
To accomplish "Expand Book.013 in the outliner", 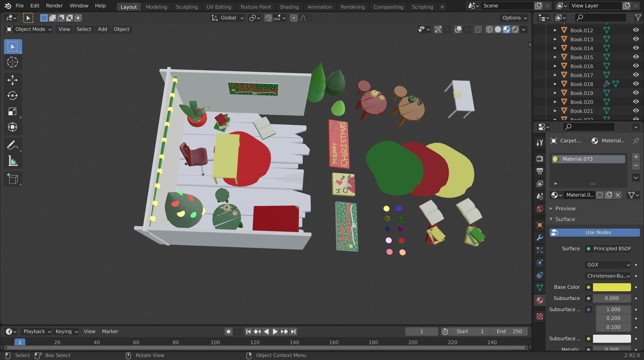I will (x=555, y=39).
